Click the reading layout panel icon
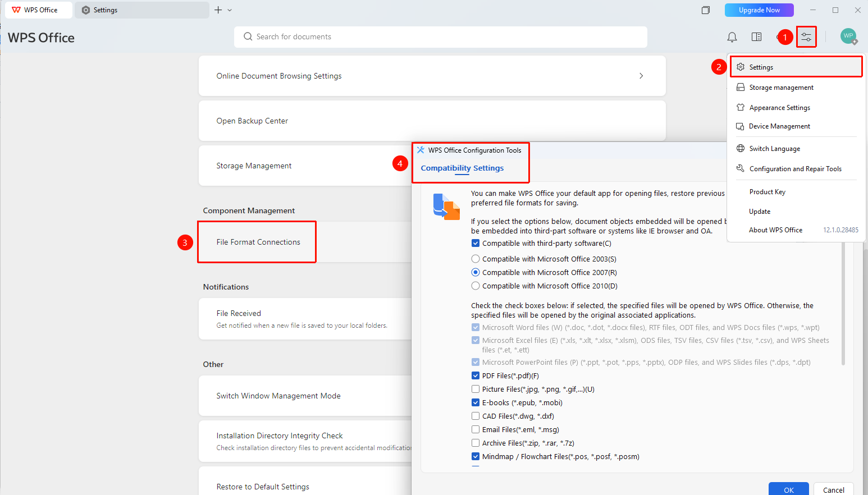 point(757,37)
